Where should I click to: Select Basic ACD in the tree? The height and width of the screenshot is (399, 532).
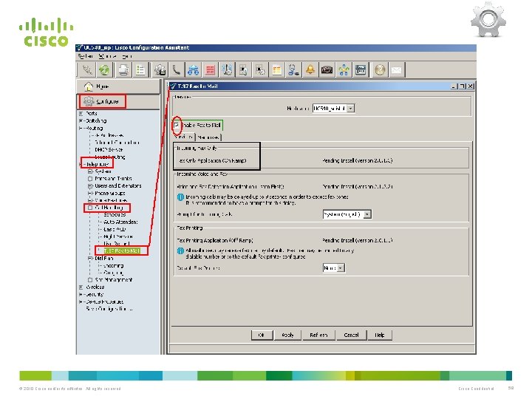(115, 229)
